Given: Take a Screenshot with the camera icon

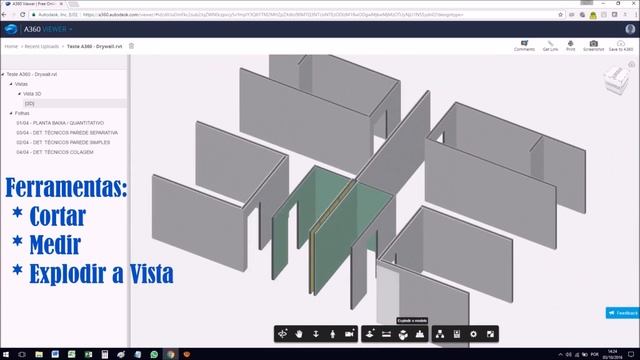Looking at the screenshot, I should point(593,45).
